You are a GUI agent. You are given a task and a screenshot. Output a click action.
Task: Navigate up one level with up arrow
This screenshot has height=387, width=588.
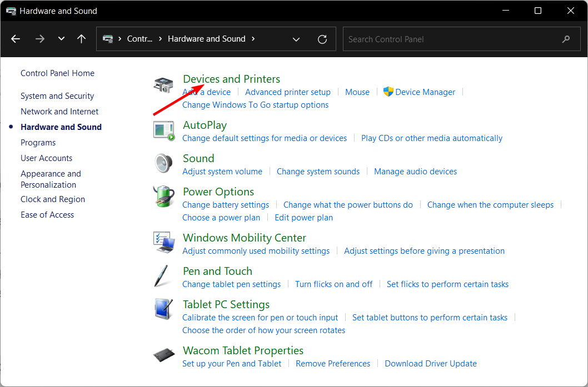pos(81,39)
